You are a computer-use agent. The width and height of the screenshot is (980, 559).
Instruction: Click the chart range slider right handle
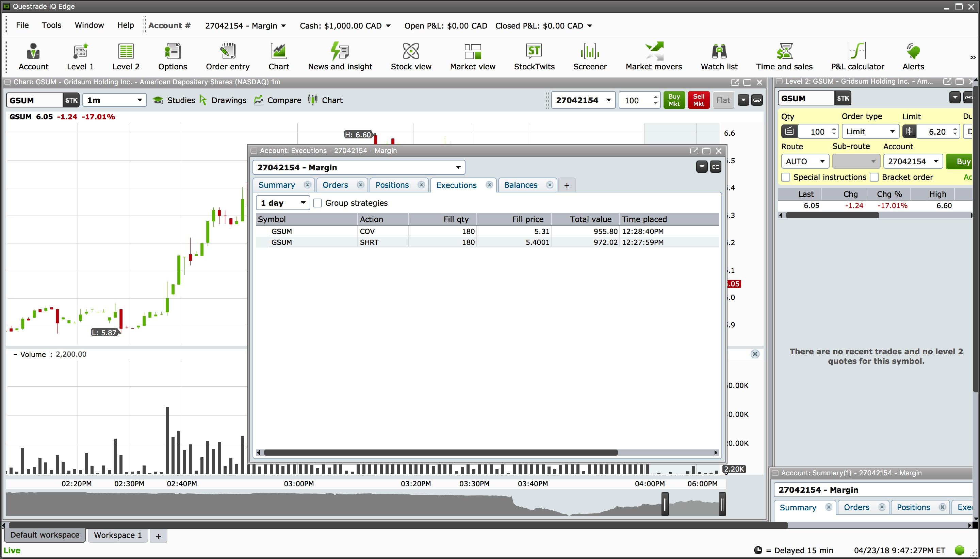[722, 504]
